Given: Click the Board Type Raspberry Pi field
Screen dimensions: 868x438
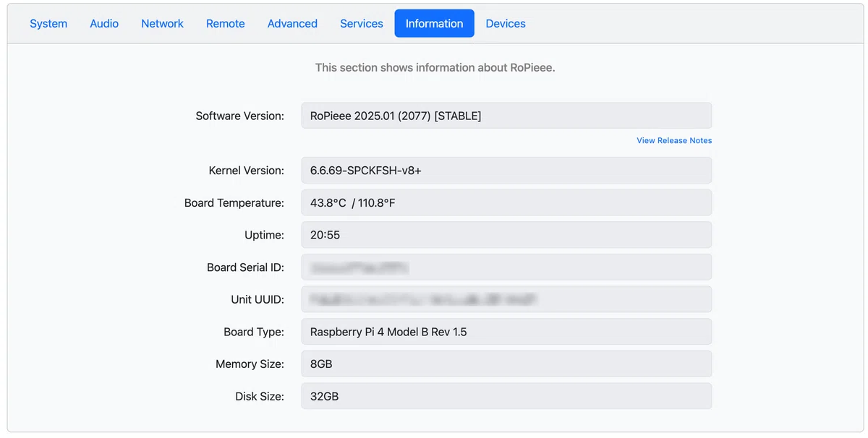Looking at the screenshot, I should [x=506, y=332].
